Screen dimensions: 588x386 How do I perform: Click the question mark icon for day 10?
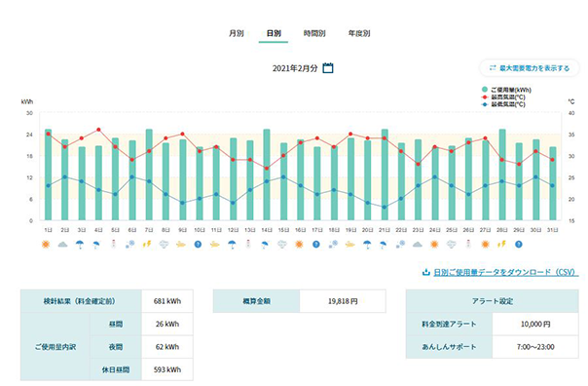(x=198, y=245)
